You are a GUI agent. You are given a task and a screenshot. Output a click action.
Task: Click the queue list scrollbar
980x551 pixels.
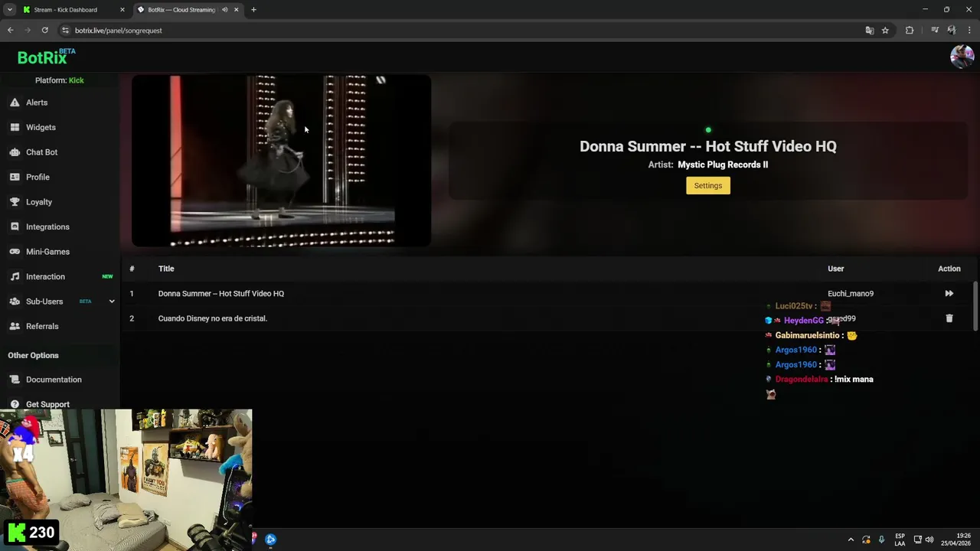[x=975, y=306]
